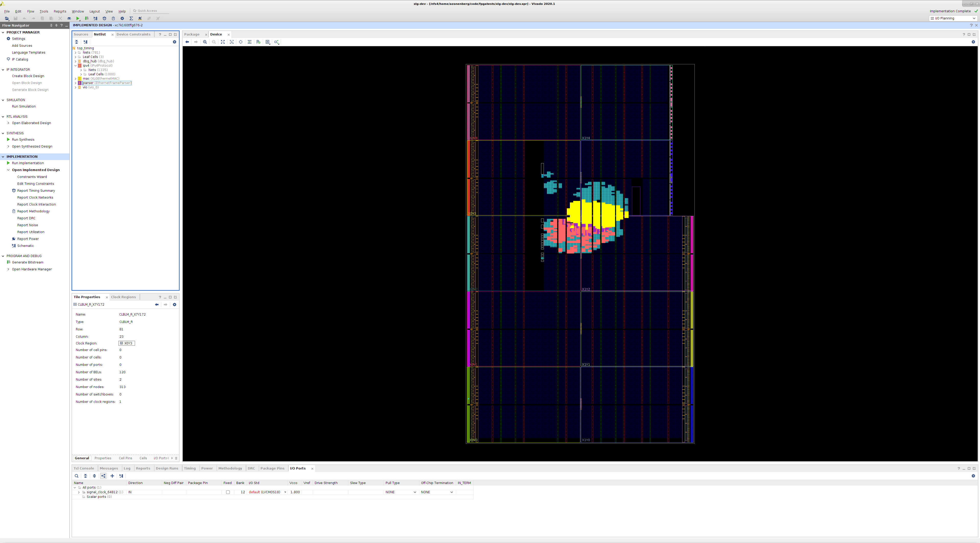Click Schematic in Flow Navigator

coord(25,246)
